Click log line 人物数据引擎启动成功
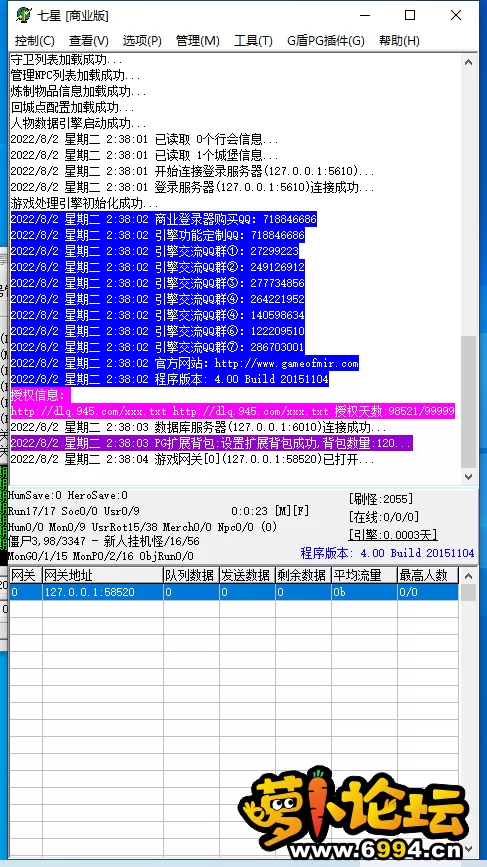Image resolution: width=487 pixels, height=867 pixels. coord(78,123)
